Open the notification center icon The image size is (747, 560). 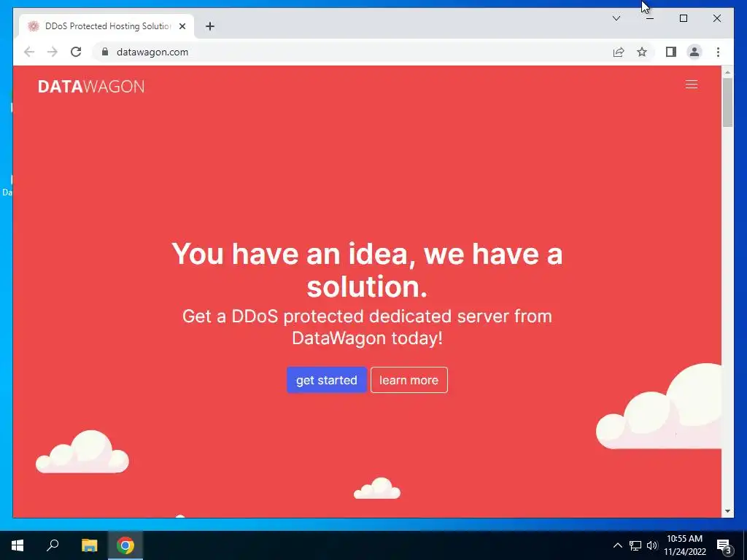(x=724, y=545)
